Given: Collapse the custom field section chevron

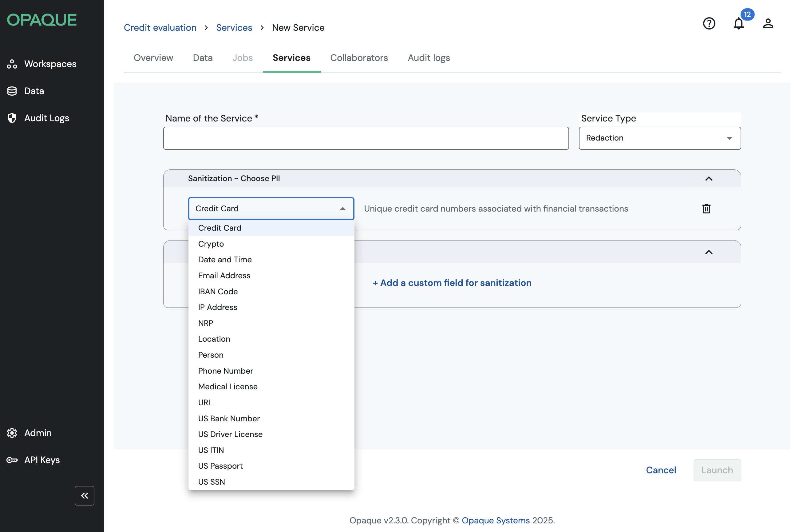Looking at the screenshot, I should [x=708, y=252].
